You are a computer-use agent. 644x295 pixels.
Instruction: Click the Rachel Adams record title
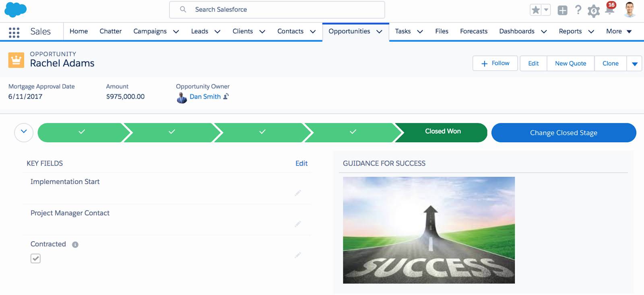pos(62,63)
